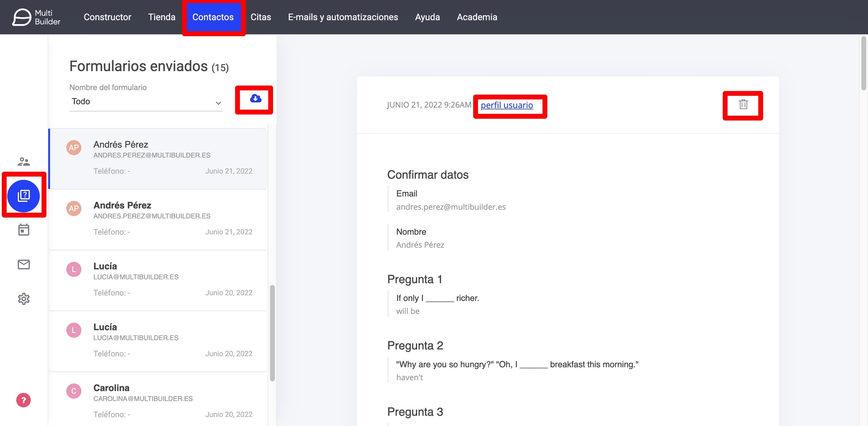868x426 pixels.
Task: Go to the Citas menu item
Action: point(261,17)
